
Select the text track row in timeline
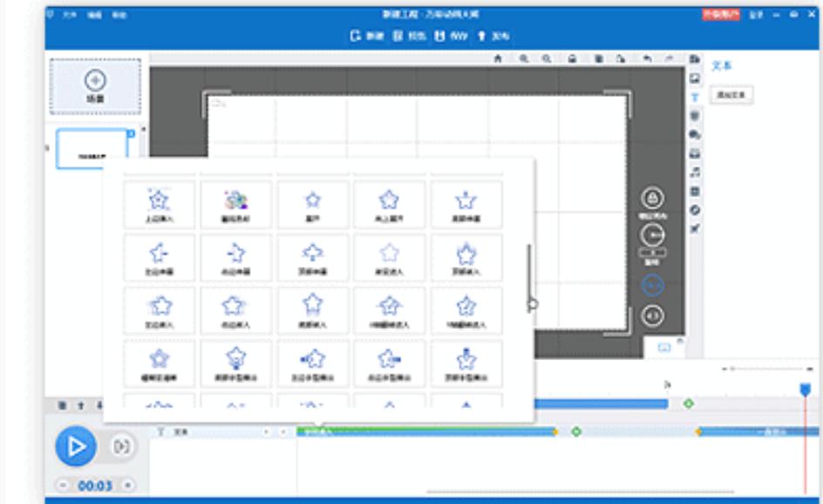[x=223, y=432]
